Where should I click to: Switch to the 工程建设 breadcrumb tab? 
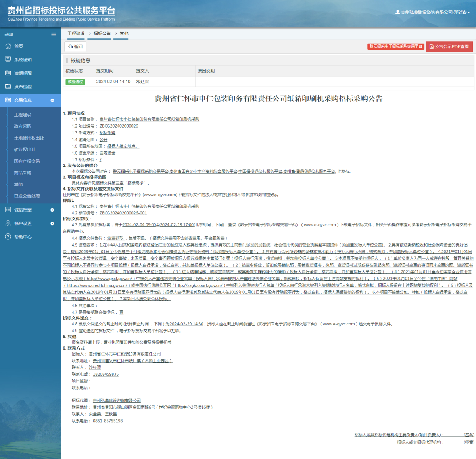[x=76, y=33]
